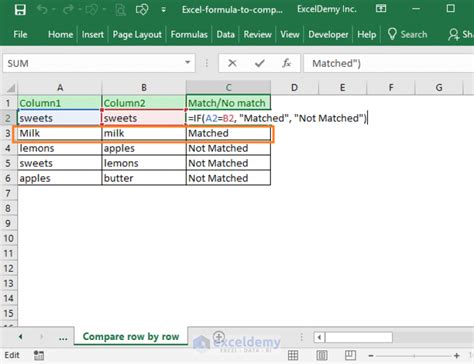Image resolution: width=474 pixels, height=364 pixels.
Task: Open the Page Layout tab
Action: (x=137, y=34)
